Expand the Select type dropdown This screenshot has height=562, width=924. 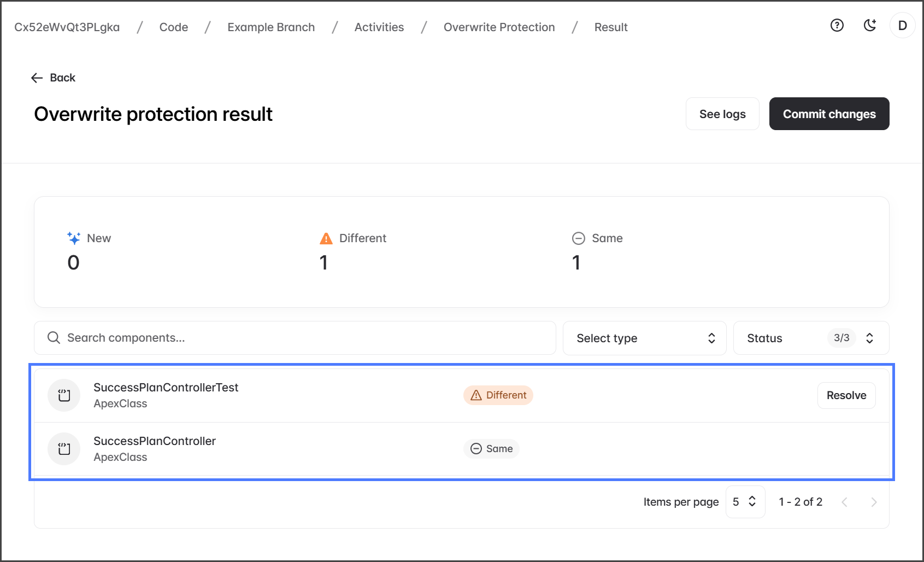644,338
